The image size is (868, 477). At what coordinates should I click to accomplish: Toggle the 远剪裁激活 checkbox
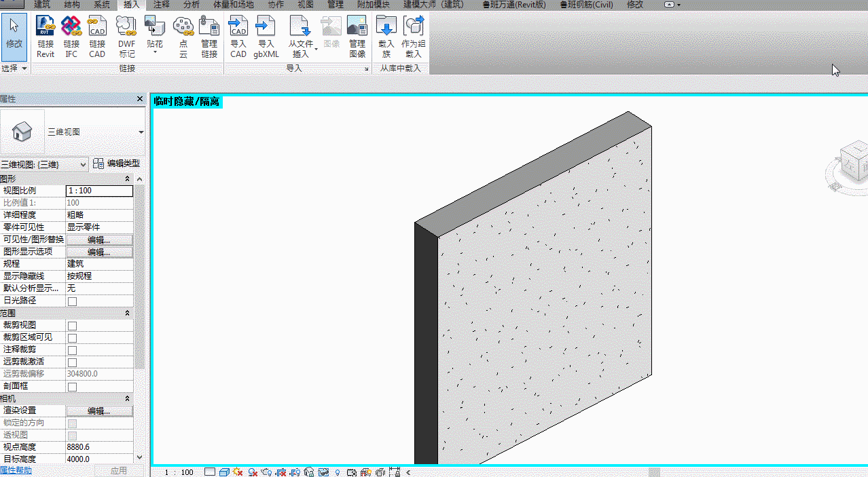(x=72, y=362)
